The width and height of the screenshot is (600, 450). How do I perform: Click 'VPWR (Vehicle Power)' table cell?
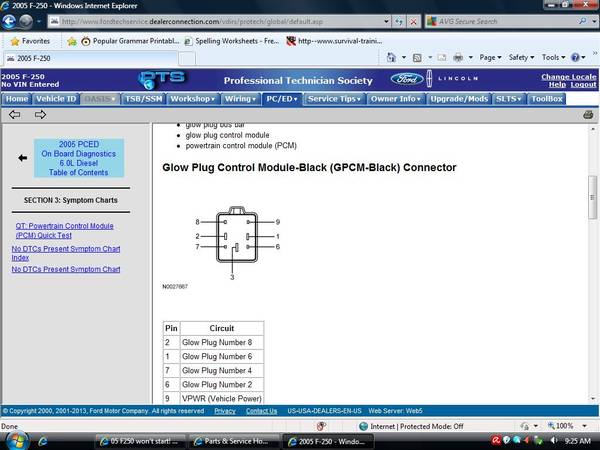point(222,398)
